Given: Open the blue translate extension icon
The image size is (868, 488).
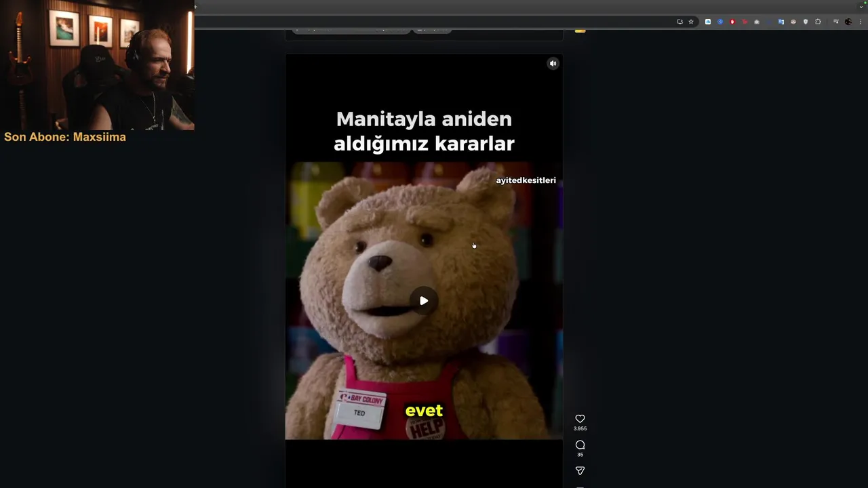Looking at the screenshot, I should point(781,22).
